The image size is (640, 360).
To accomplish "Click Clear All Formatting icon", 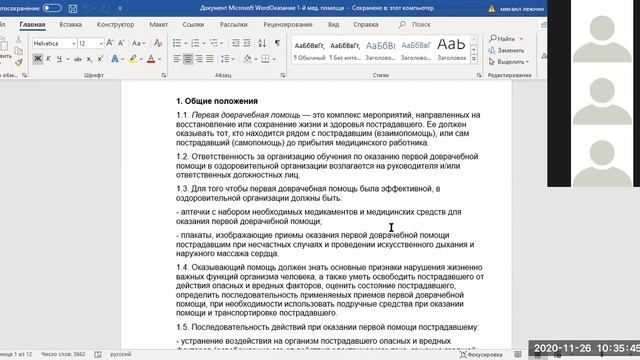I will pyautogui.click(x=158, y=43).
